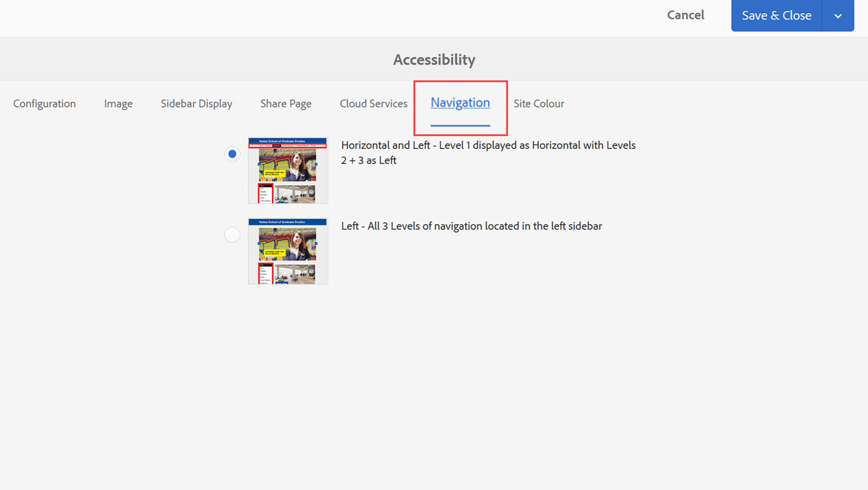Switch to the Site Colour tab

pyautogui.click(x=539, y=103)
